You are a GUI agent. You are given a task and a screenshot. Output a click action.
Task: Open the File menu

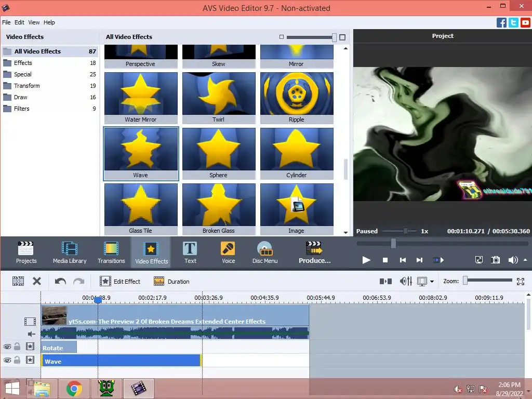(x=6, y=22)
